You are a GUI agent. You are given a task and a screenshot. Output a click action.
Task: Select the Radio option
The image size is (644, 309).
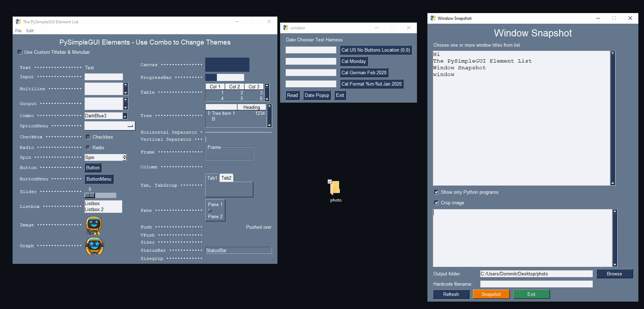click(88, 147)
